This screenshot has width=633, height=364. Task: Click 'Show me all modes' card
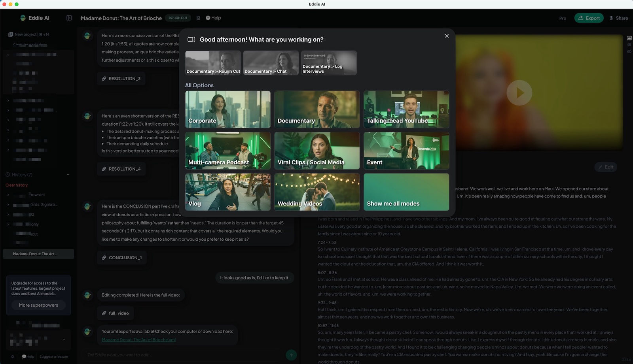point(406,192)
